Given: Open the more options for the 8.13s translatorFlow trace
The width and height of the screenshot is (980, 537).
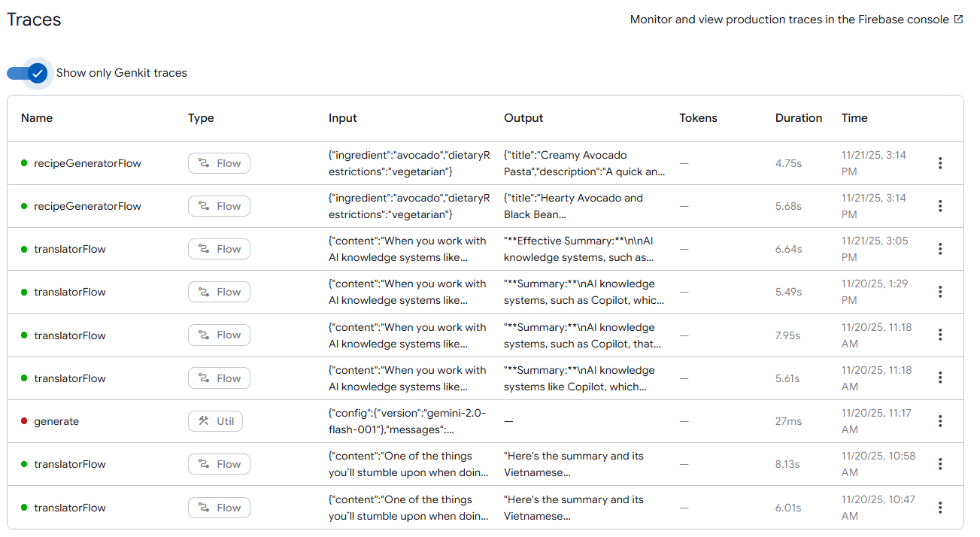Looking at the screenshot, I should [939, 464].
